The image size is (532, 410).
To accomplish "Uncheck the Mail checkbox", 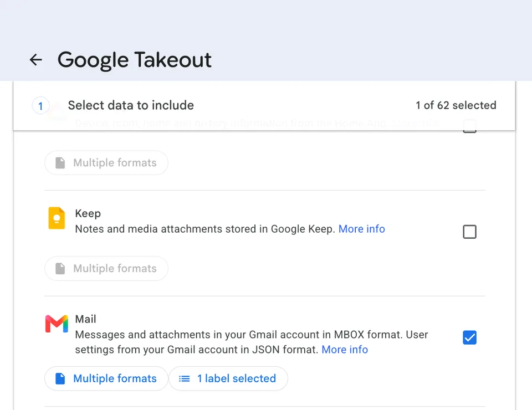I will point(469,337).
